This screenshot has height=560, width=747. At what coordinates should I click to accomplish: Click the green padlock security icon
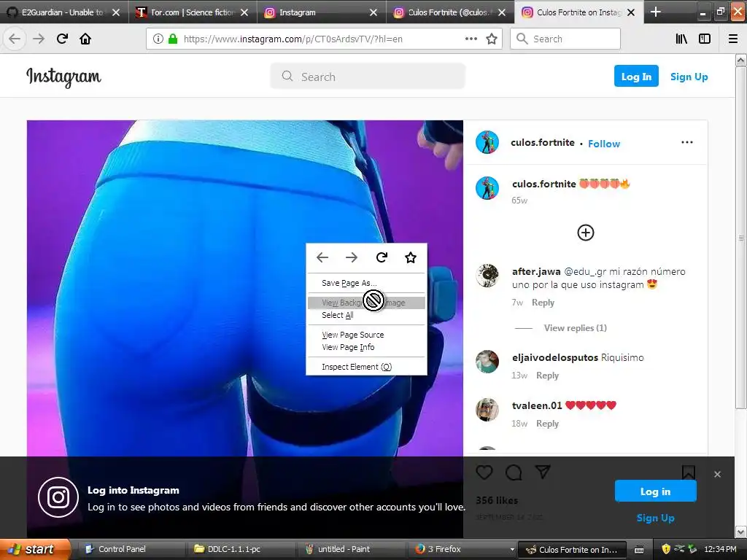[x=172, y=39]
